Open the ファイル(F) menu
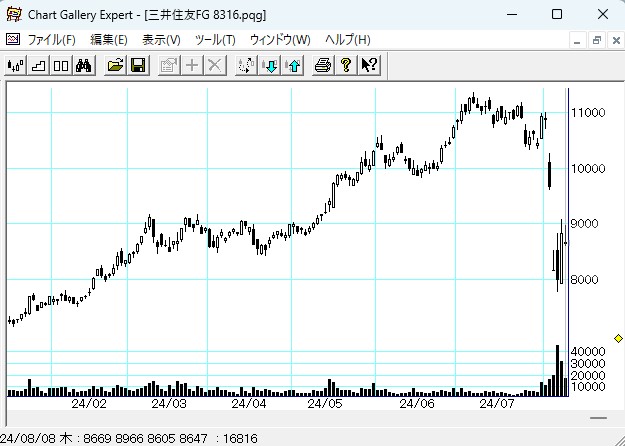This screenshot has width=625, height=446. point(52,40)
